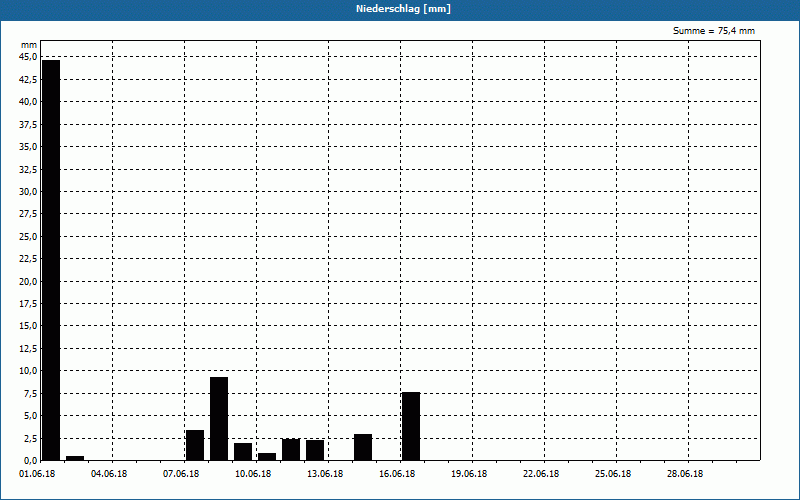Screen dimensions: 800x500
Task: Click the '35,0' y-axis label
Action: [x=28, y=146]
